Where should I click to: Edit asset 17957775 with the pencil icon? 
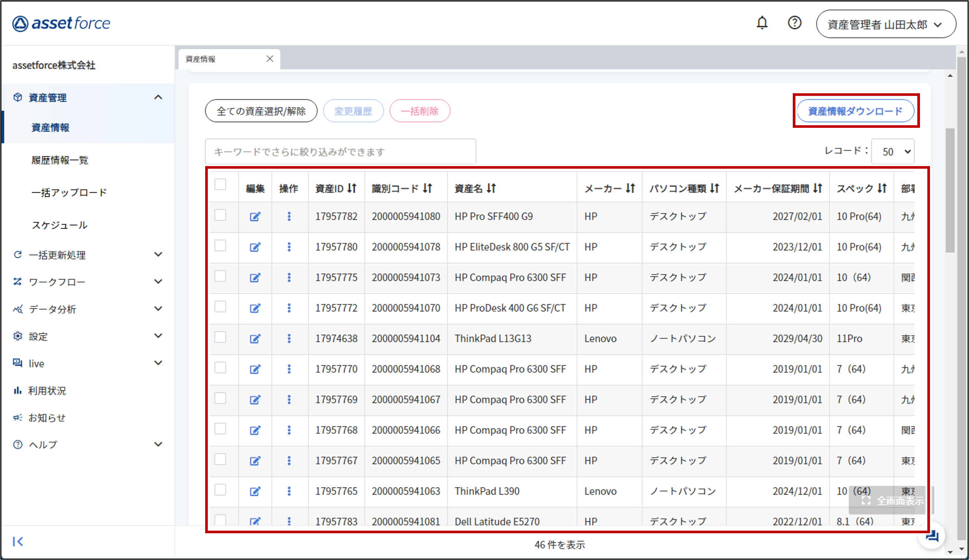pos(255,278)
